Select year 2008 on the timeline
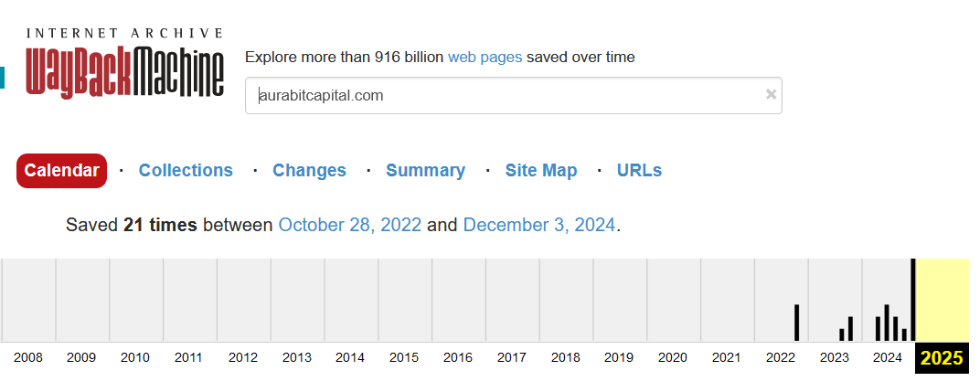 click(x=28, y=357)
